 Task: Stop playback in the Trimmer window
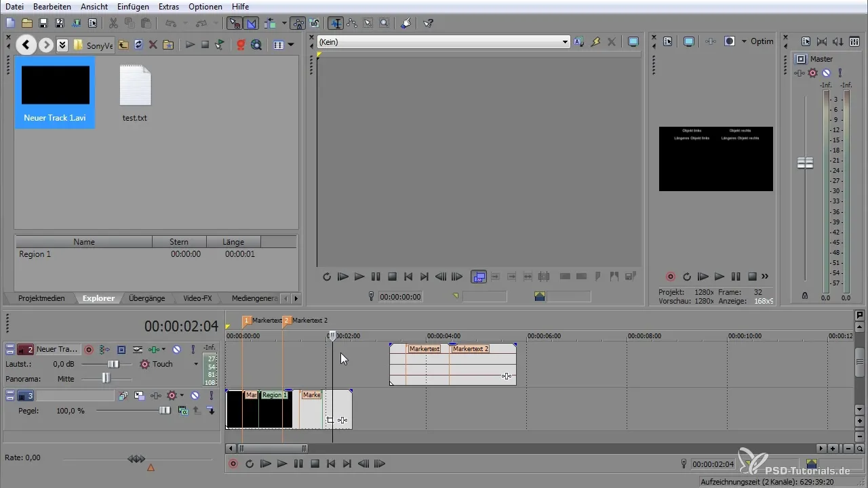tap(392, 277)
